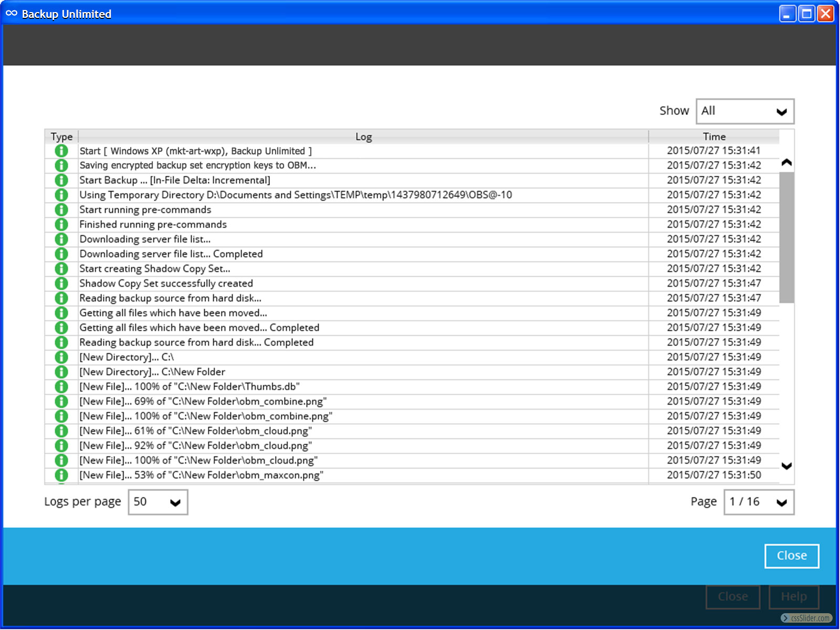Click info icon for 'Finished running pre-commands' row

[x=61, y=225]
